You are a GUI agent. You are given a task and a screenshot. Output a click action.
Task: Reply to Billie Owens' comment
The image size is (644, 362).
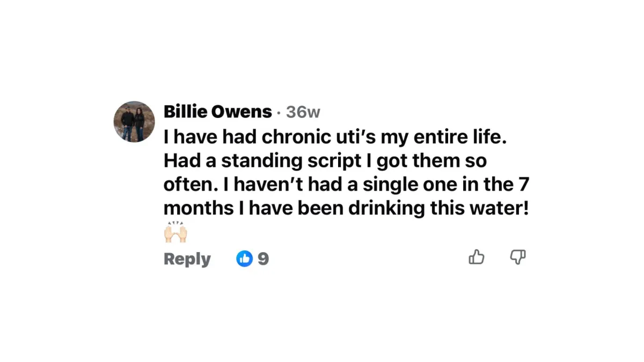point(187,259)
